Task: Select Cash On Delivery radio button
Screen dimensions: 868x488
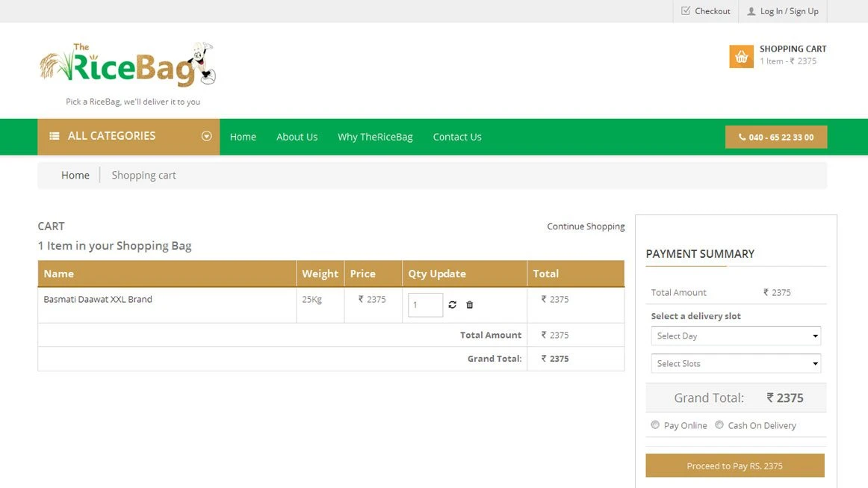Action: [719, 425]
